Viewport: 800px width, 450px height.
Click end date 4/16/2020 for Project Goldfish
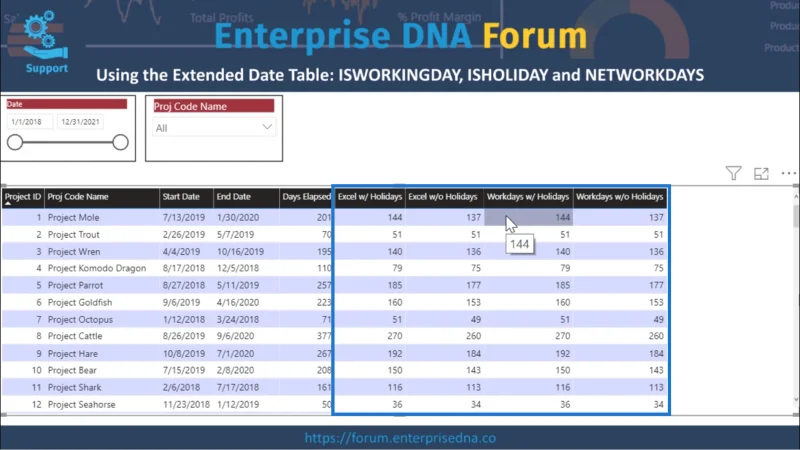[x=238, y=303]
